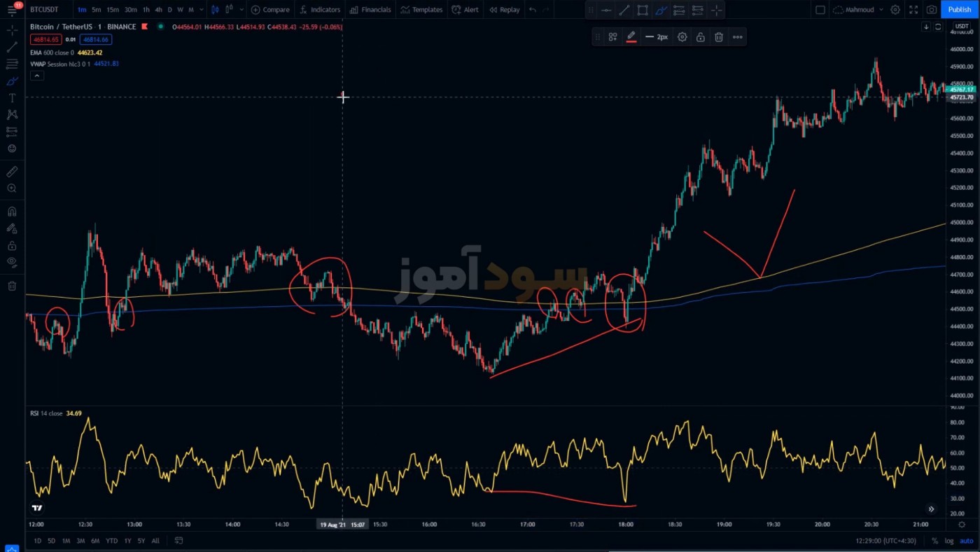Open the go to date icon

click(178, 541)
